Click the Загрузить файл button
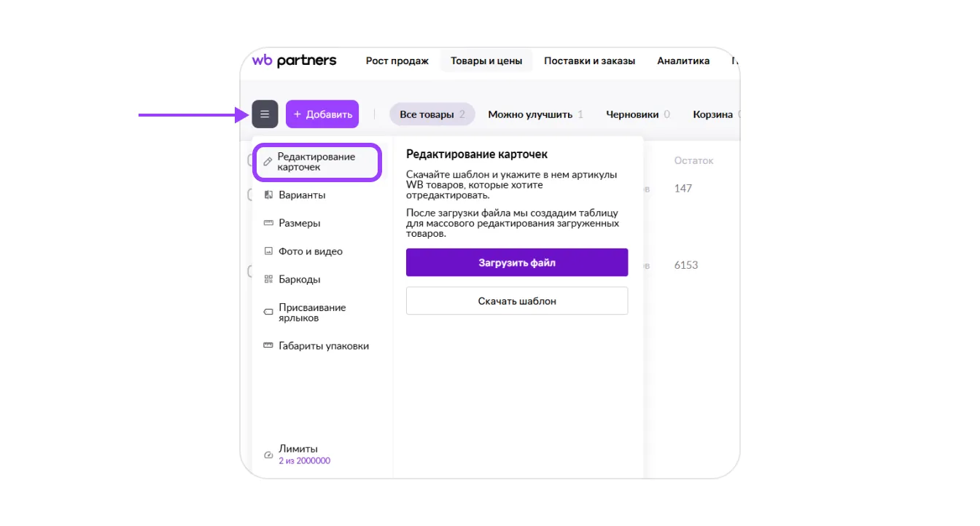 517,262
